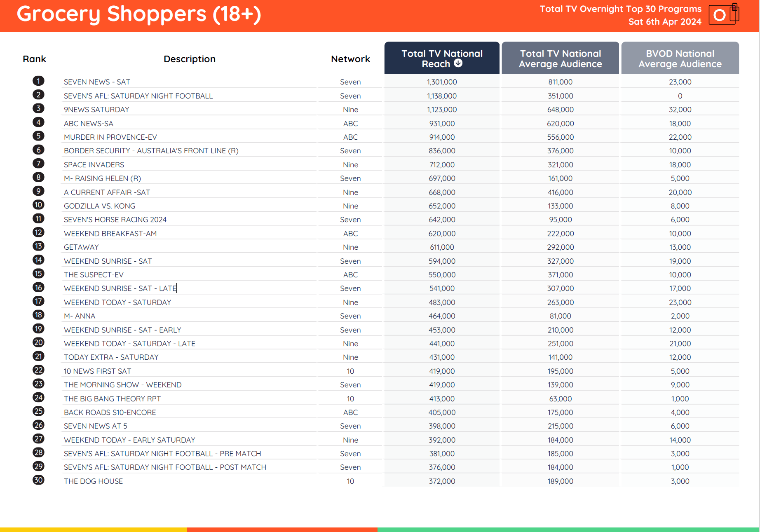Click the Network column heading
The image size is (760, 532).
click(x=350, y=59)
